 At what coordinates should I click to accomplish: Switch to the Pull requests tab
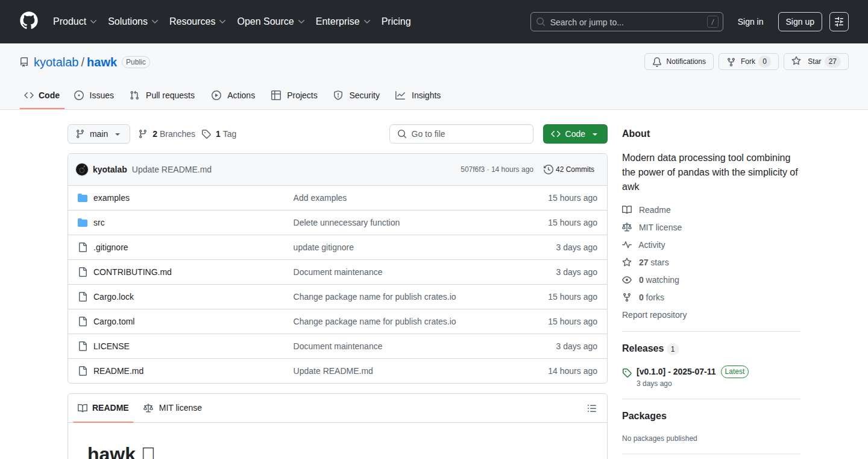tap(163, 95)
